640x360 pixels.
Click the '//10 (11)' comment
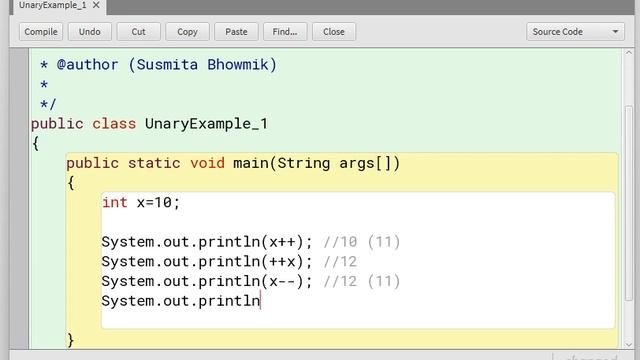pos(362,242)
